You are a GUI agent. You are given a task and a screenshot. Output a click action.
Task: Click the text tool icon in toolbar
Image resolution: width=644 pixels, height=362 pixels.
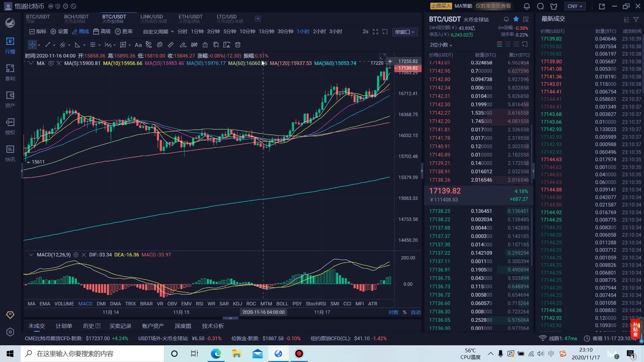click(139, 44)
